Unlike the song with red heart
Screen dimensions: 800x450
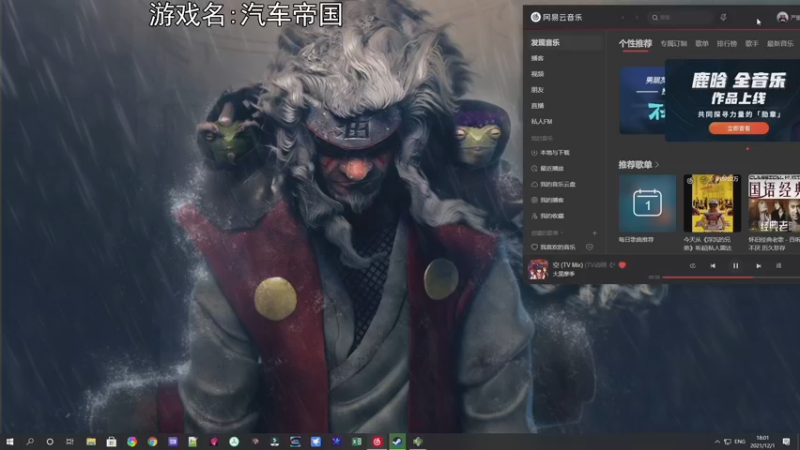pyautogui.click(x=622, y=265)
